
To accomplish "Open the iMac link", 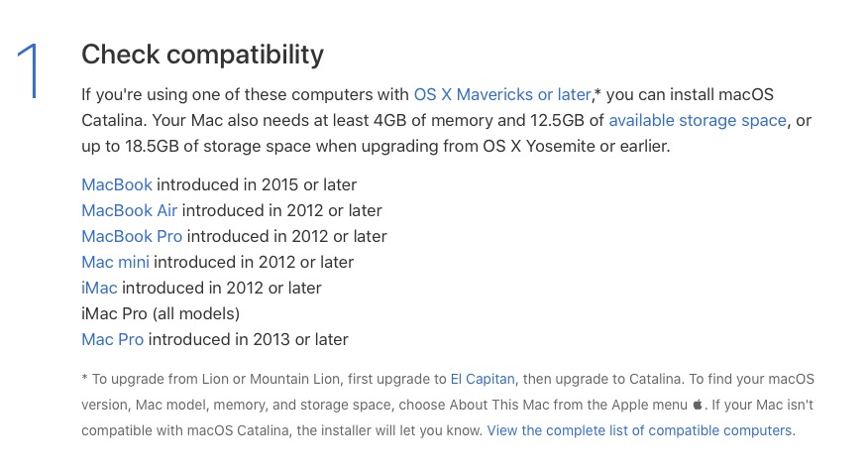I will (x=100, y=288).
